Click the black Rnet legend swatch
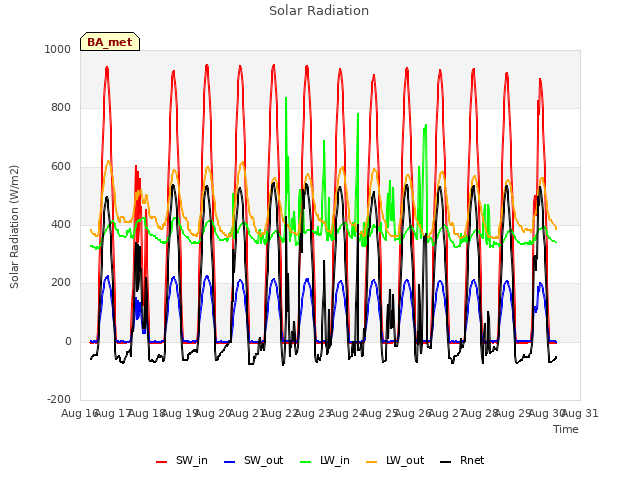The image size is (640, 480). (446, 462)
